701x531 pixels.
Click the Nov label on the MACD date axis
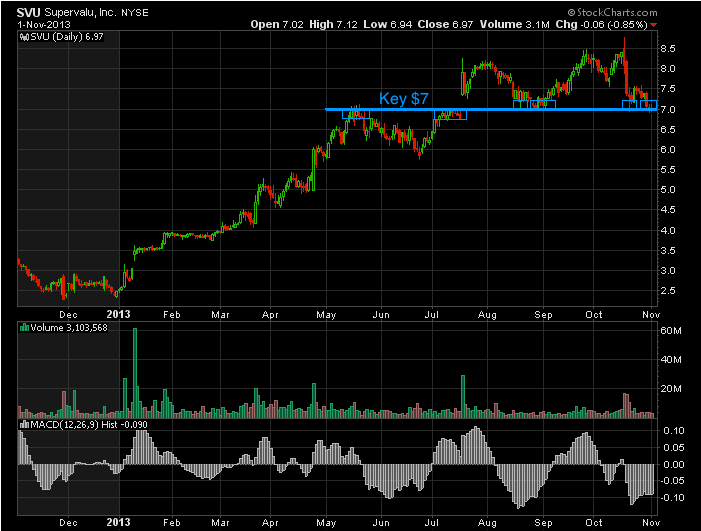click(x=651, y=523)
